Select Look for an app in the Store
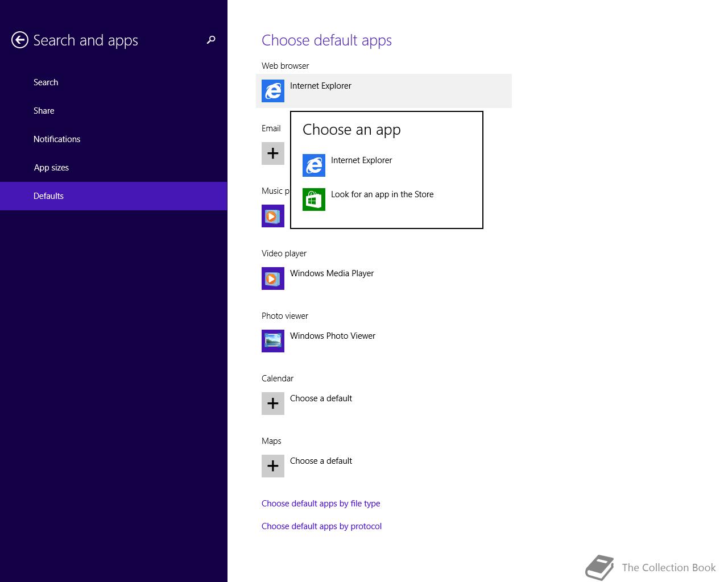Viewport: 728px width, 582px height. tap(382, 194)
